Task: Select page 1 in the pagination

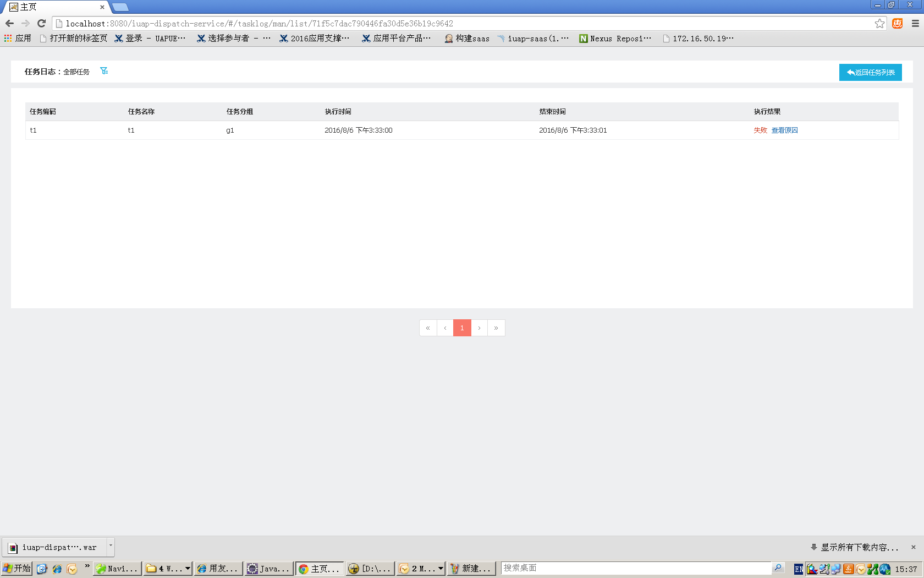Action: [462, 328]
